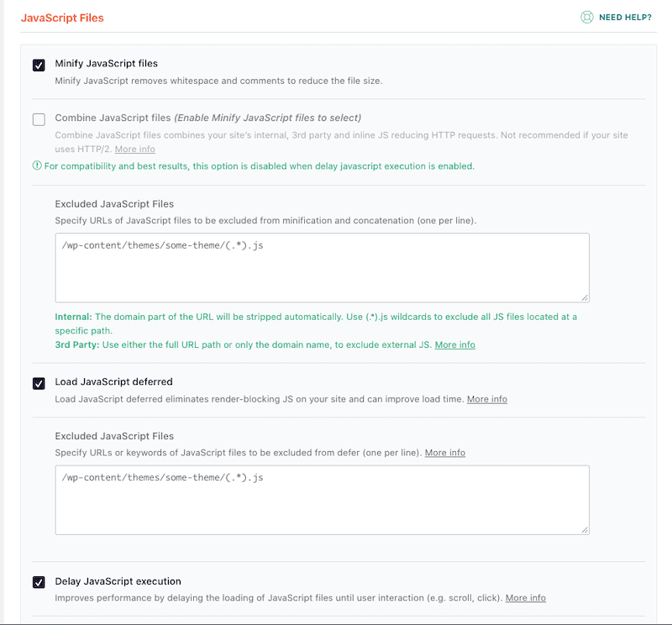This screenshot has width=672, height=625.
Task: Click the resize handle of the defer exclusions textarea
Action: pyautogui.click(x=585, y=529)
